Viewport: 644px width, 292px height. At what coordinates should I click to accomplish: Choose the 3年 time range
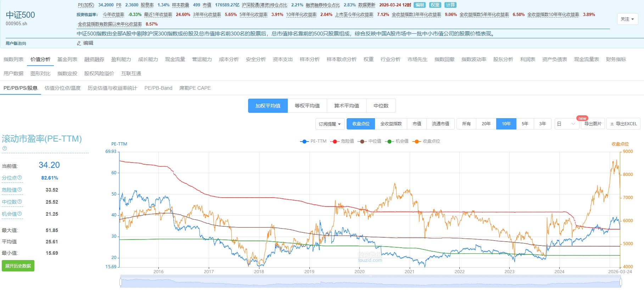(x=543, y=124)
